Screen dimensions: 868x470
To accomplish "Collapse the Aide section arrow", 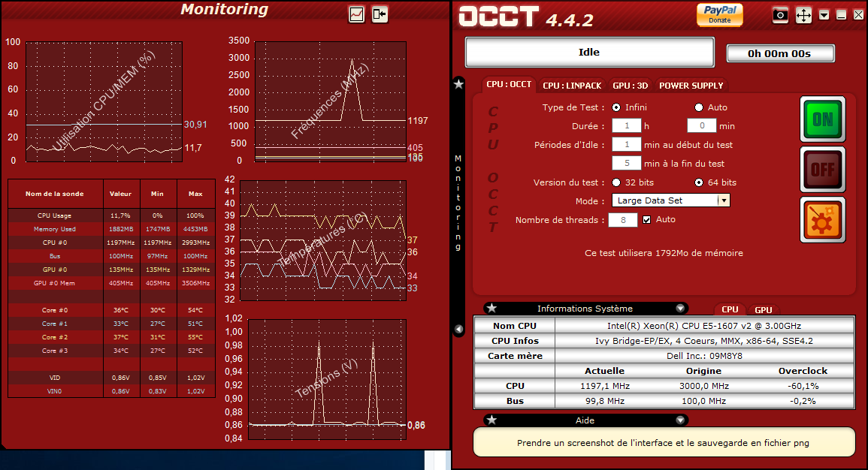I will [x=681, y=420].
